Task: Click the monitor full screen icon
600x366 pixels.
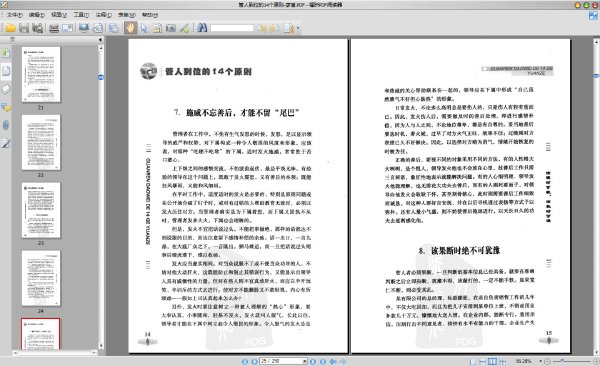Action: pyautogui.click(x=84, y=28)
